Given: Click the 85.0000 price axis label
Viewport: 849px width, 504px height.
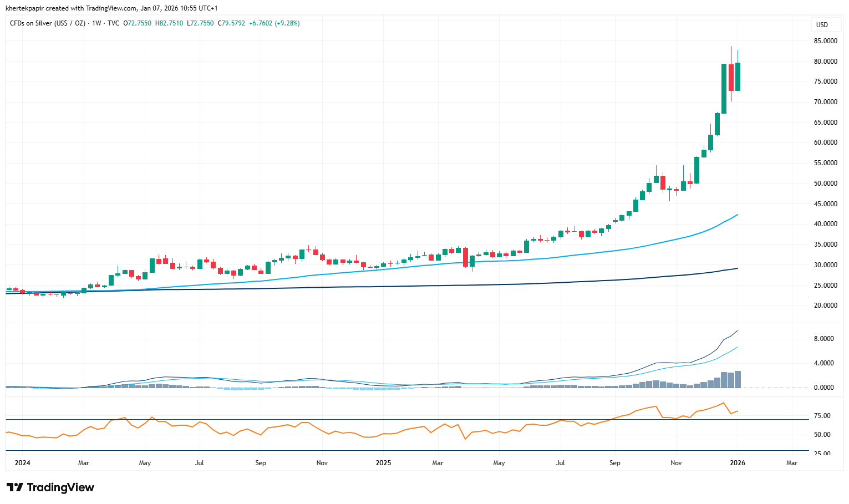Looking at the screenshot, I should point(825,41).
